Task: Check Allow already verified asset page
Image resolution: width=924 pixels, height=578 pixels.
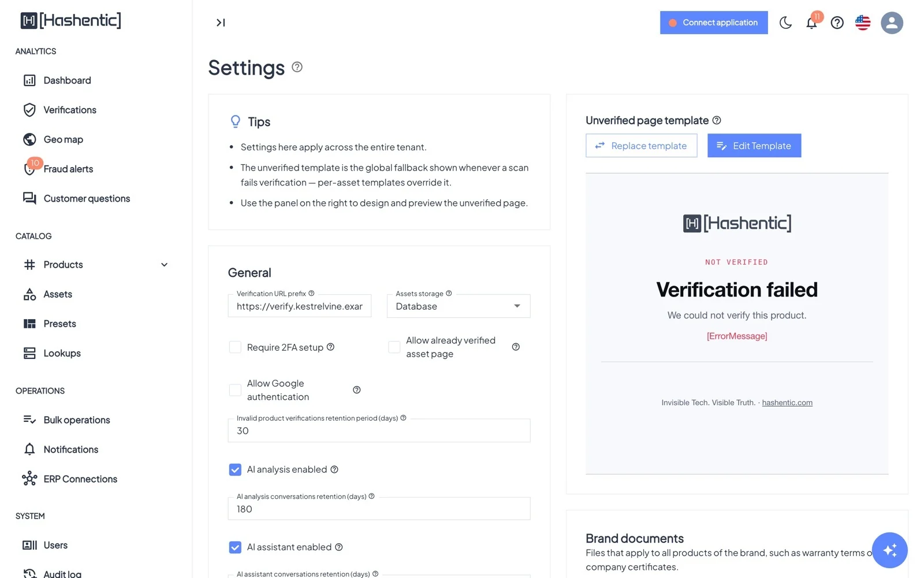Action: (394, 347)
